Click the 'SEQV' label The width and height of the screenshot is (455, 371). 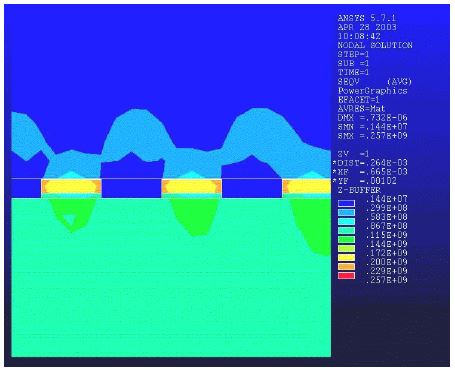click(348, 81)
